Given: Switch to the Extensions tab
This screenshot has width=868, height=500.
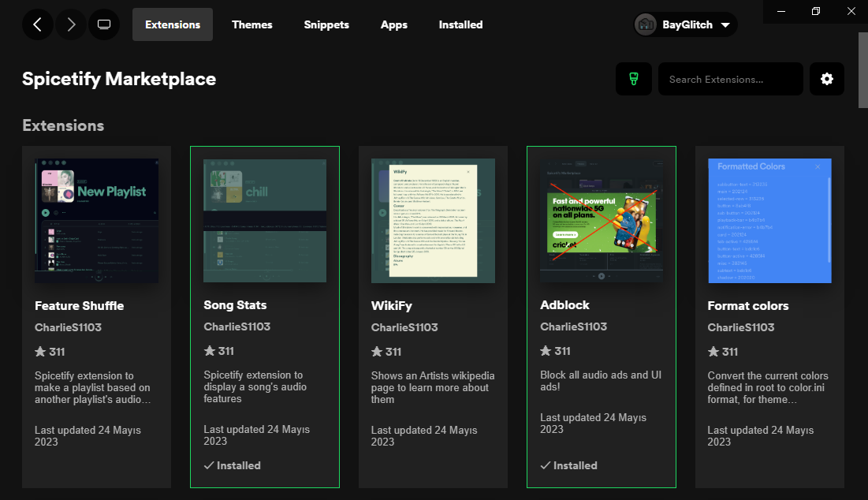Looking at the screenshot, I should tap(173, 24).
